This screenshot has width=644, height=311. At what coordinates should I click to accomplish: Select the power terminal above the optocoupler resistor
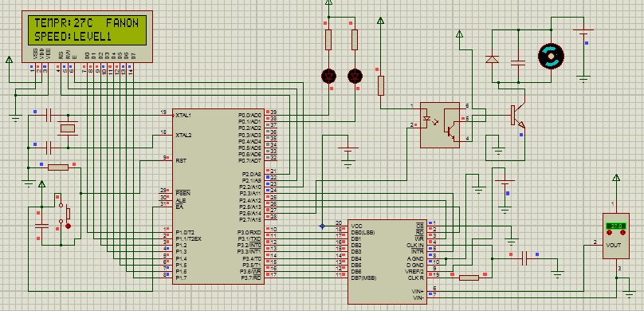point(380,20)
